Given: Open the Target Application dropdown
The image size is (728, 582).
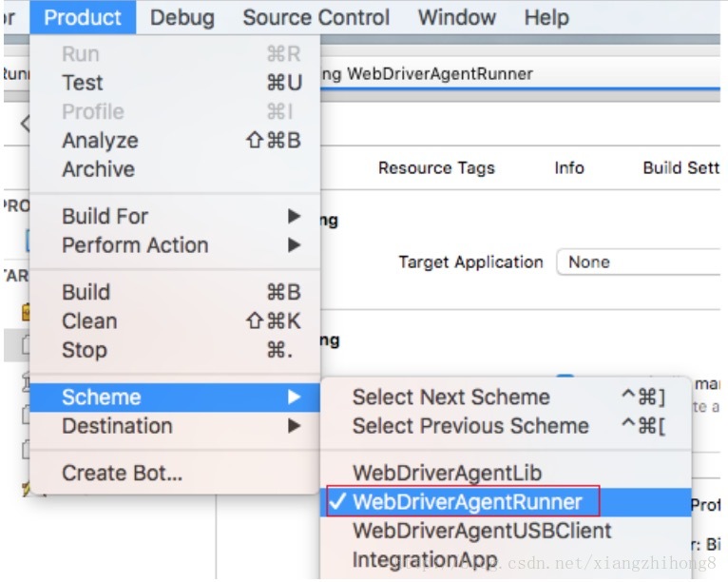Looking at the screenshot, I should [x=639, y=262].
